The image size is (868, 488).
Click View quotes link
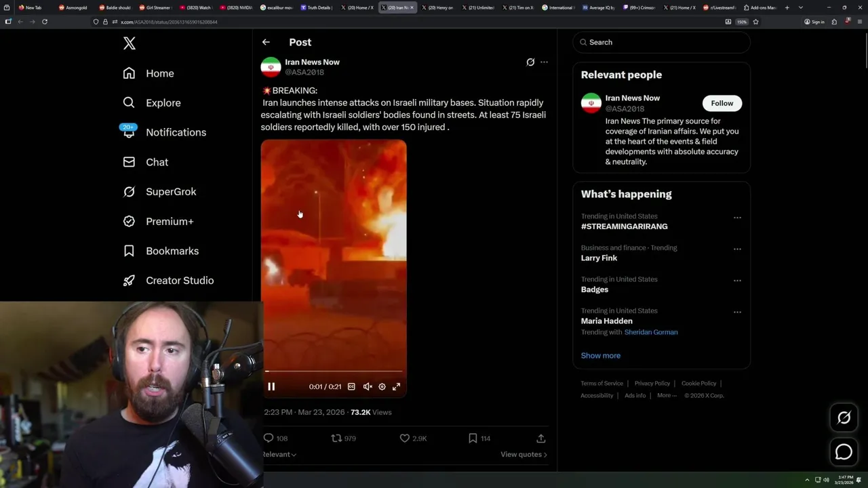[x=524, y=454]
